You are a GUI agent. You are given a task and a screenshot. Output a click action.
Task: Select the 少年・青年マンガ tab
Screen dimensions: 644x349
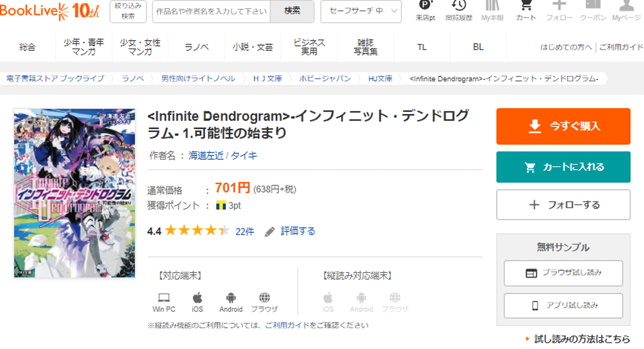(x=84, y=47)
